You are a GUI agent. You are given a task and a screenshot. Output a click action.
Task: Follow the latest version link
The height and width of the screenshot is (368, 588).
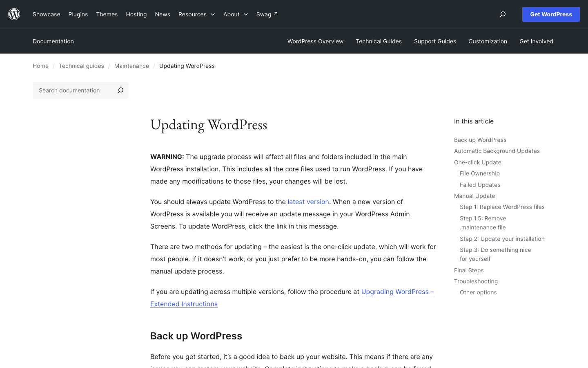(308, 202)
